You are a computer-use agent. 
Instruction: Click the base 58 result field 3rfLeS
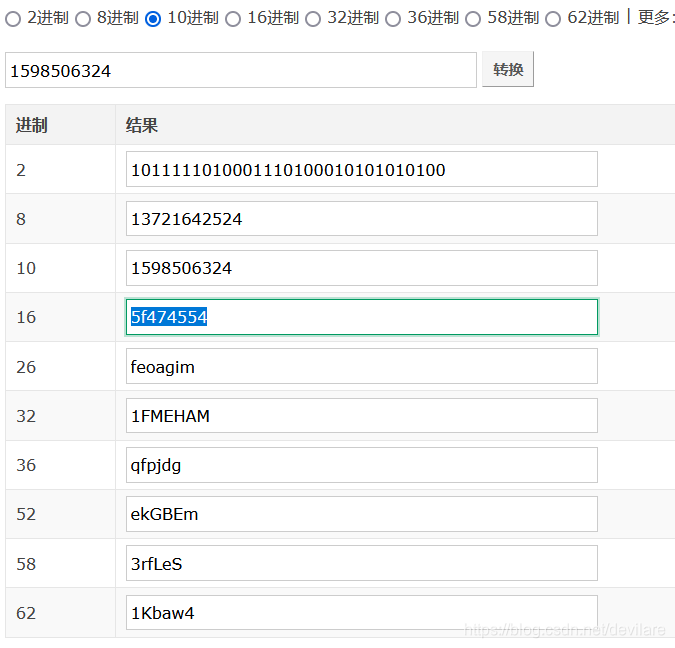(x=362, y=563)
